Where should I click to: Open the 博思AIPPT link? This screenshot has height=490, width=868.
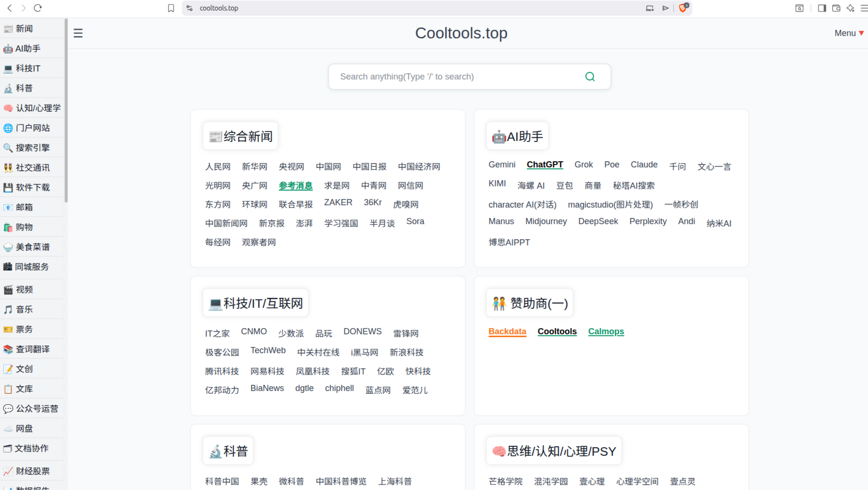click(509, 242)
